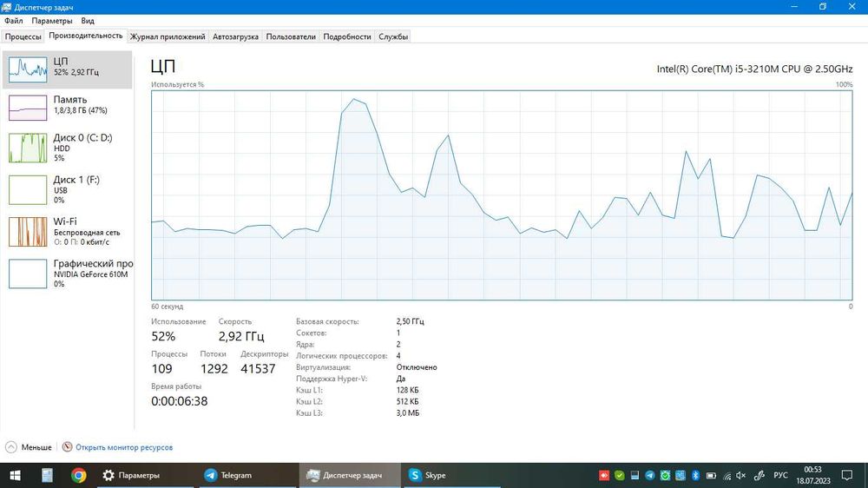Screen dimensions: 868x488
Task: Switch to the Производительность tab
Action: 86,36
